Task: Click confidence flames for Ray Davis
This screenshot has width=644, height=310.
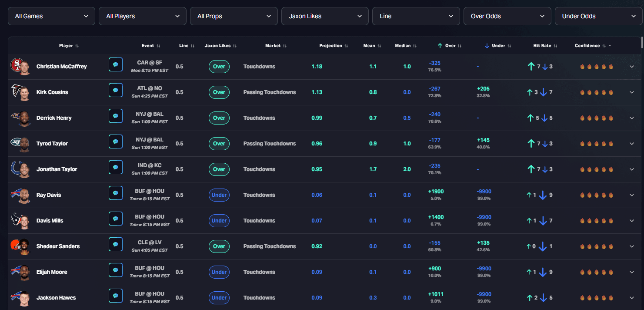Action: (x=596, y=195)
